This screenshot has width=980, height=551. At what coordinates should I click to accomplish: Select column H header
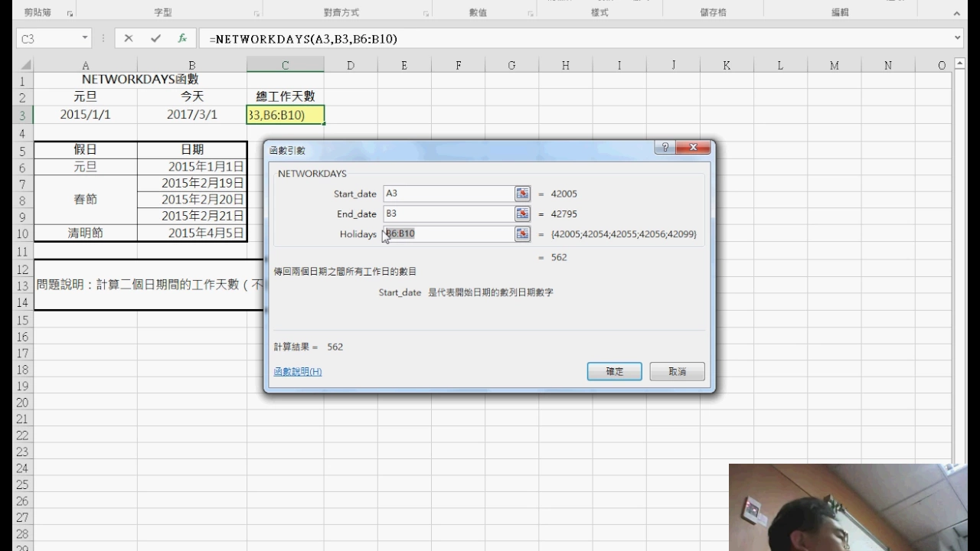[565, 66]
